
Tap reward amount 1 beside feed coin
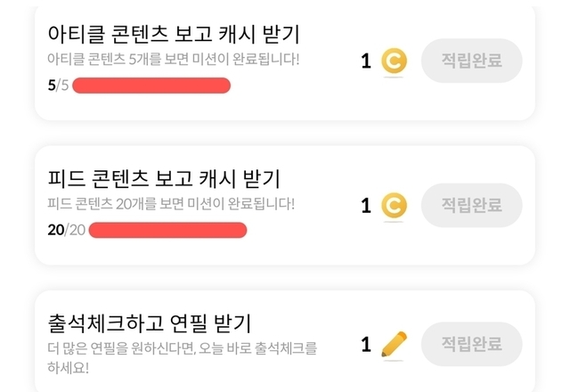[x=365, y=206]
